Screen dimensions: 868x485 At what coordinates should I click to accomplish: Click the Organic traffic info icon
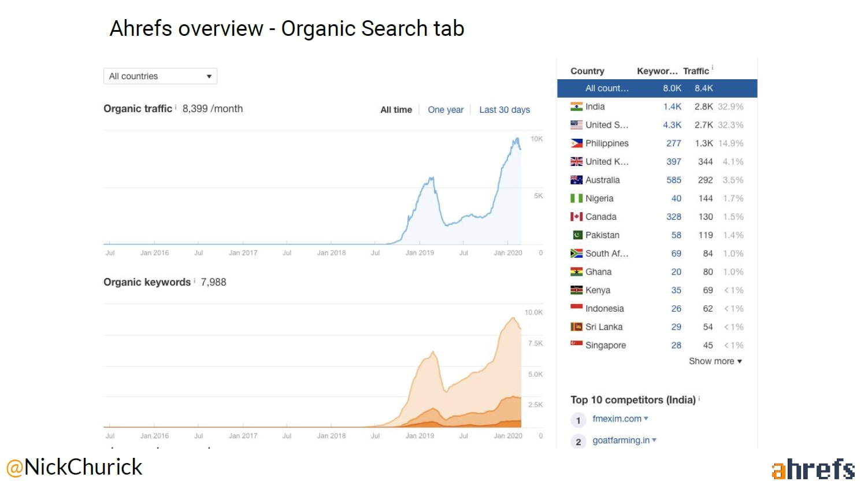176,107
